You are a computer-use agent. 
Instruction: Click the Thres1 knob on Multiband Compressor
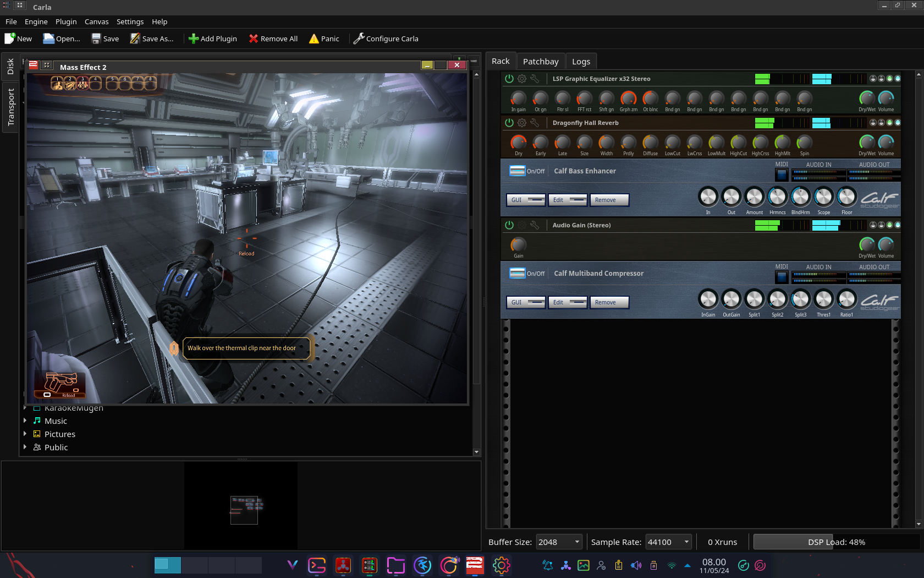pyautogui.click(x=823, y=299)
